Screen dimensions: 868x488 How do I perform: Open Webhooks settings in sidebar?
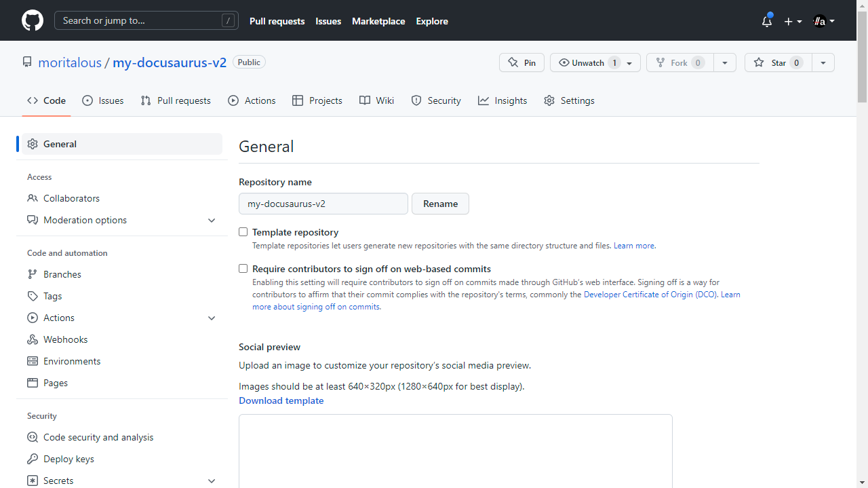coord(65,339)
